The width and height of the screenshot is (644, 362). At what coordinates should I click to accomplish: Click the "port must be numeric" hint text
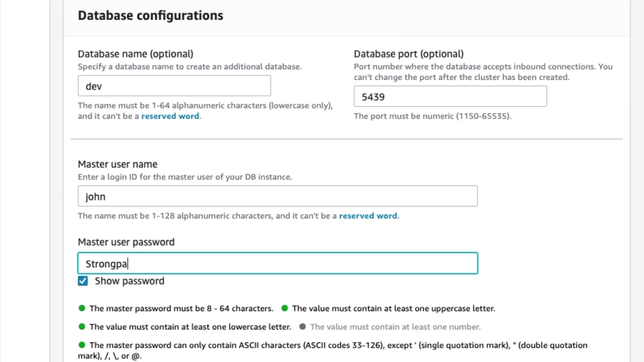[432, 116]
